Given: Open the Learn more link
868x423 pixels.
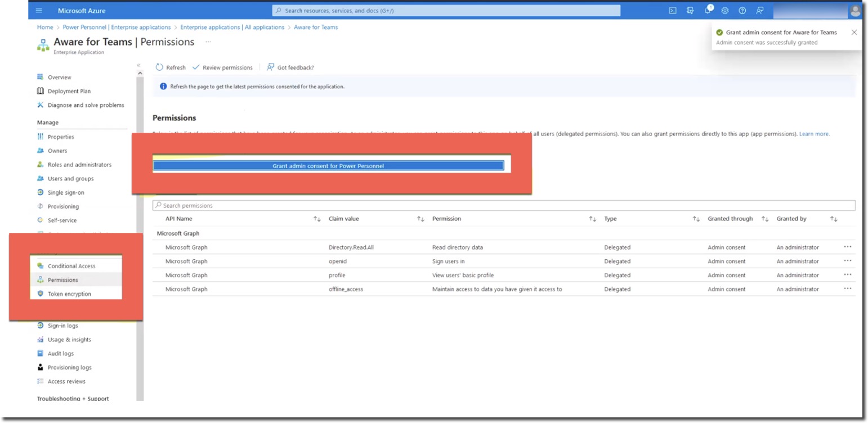Looking at the screenshot, I should point(814,134).
